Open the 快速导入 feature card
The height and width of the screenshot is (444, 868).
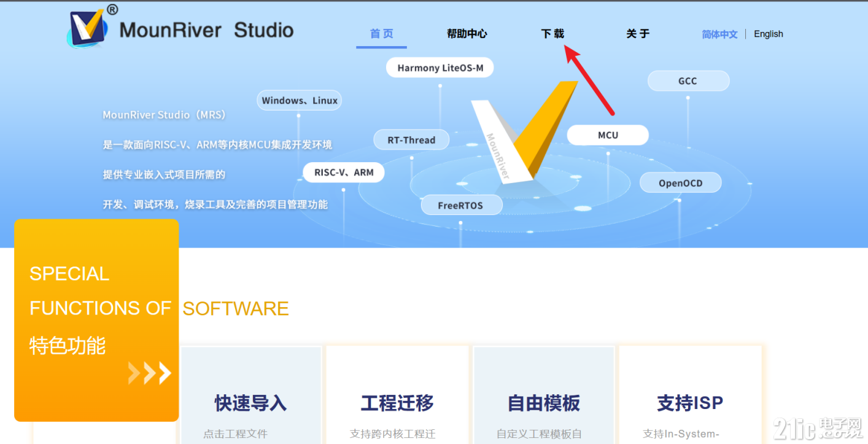(x=250, y=395)
